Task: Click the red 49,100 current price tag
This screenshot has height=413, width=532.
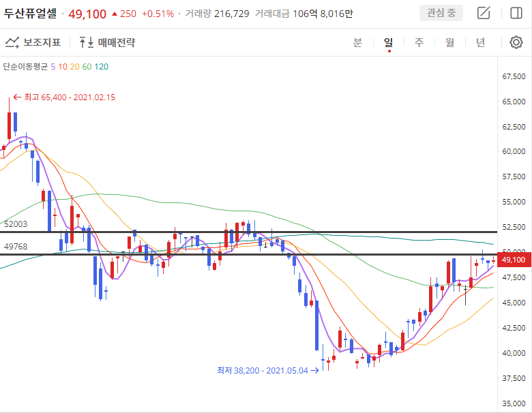Action: tap(514, 260)
